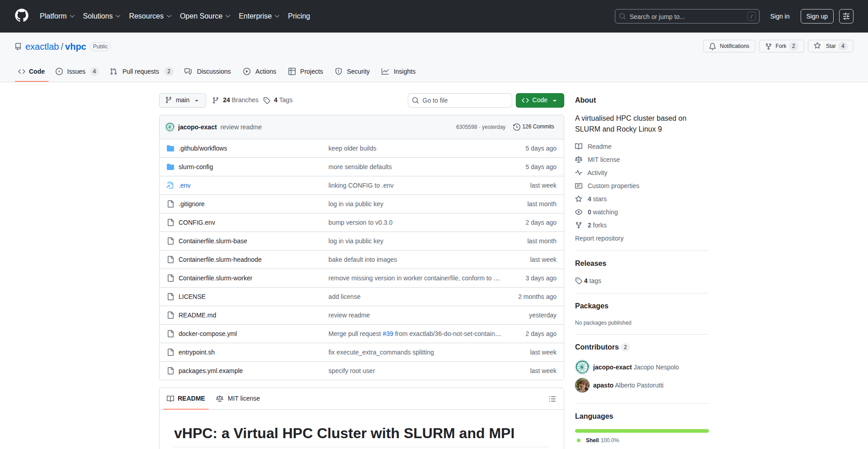Open the docker-compose.yml file
The width and height of the screenshot is (868, 449).
pyautogui.click(x=208, y=333)
